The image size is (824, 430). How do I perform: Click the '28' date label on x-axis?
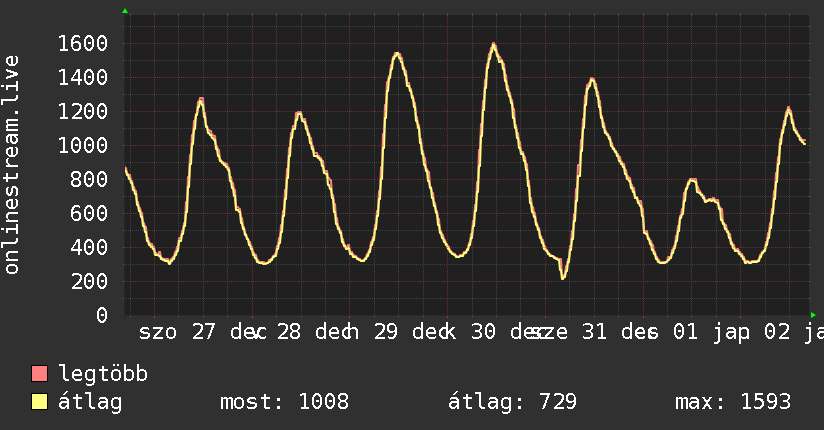[289, 332]
